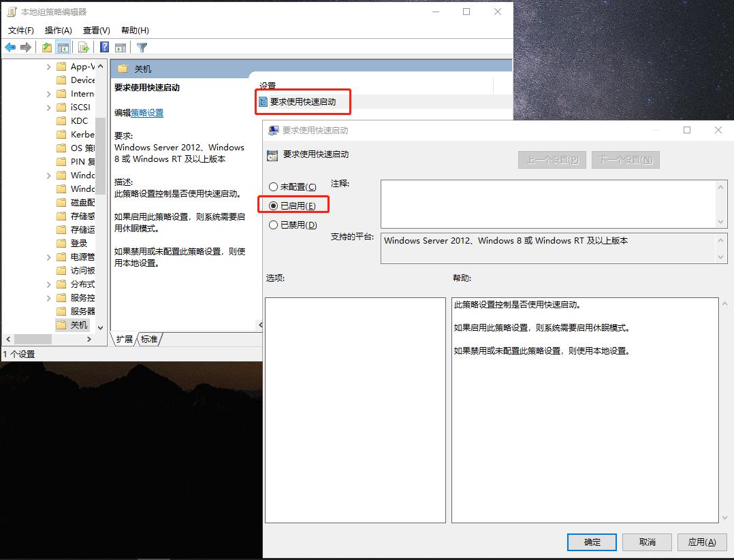Collapse the App-V tree node
734x560 pixels.
[48, 66]
